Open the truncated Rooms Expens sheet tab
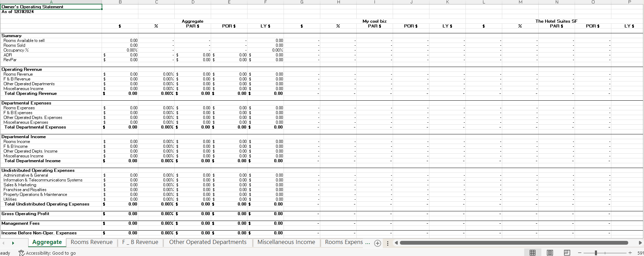Screen dimensions: 644x256 click(x=344, y=242)
